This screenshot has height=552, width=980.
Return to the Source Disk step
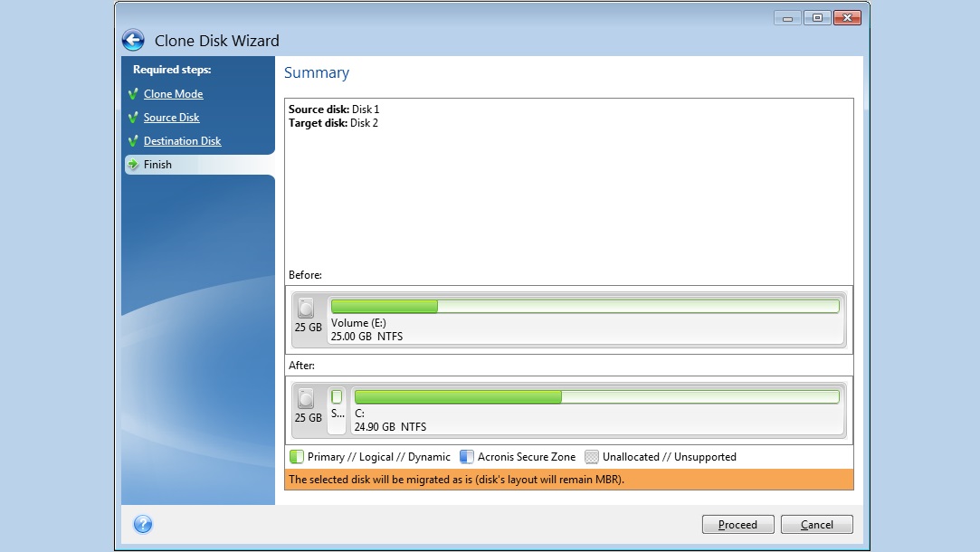tap(171, 118)
